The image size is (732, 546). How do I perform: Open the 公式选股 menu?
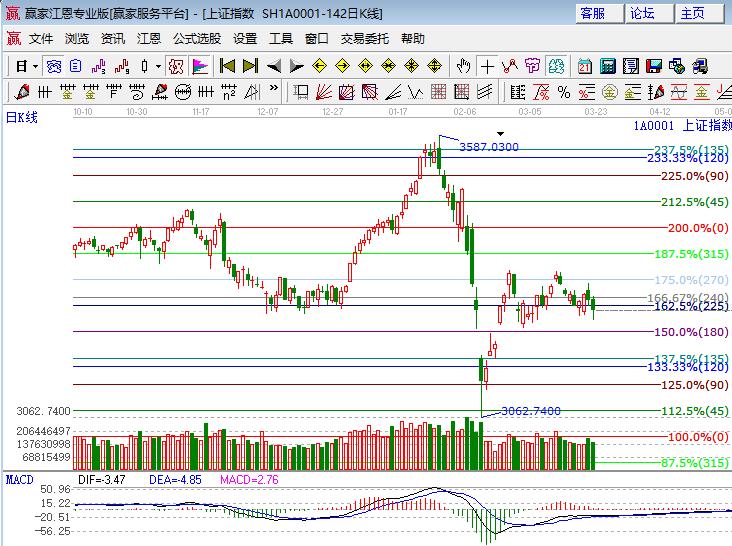[x=197, y=39]
